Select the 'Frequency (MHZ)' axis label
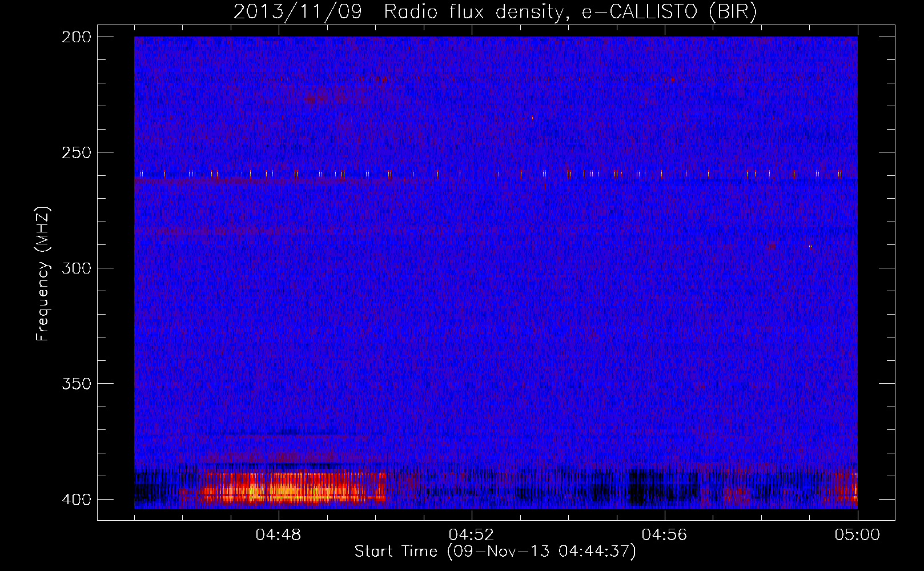Image resolution: width=924 pixels, height=571 pixels. click(x=43, y=274)
